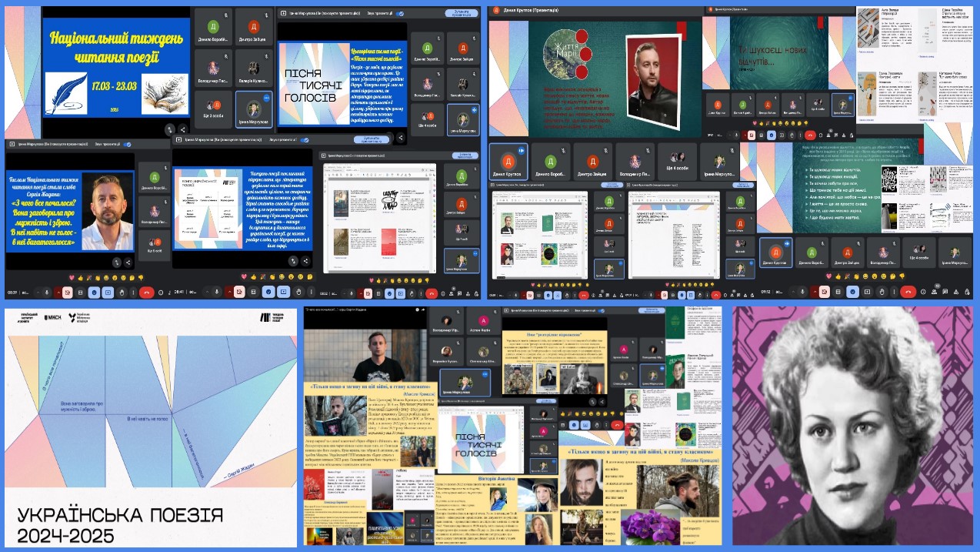Toggle Звук презентації above the Zhadan quote slide

pyautogui.click(x=128, y=144)
